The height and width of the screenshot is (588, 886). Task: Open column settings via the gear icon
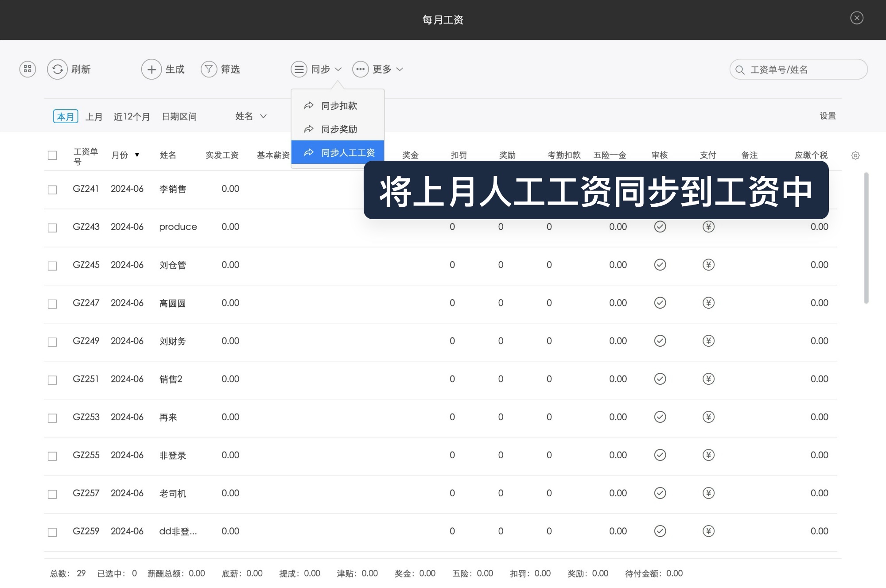click(855, 155)
